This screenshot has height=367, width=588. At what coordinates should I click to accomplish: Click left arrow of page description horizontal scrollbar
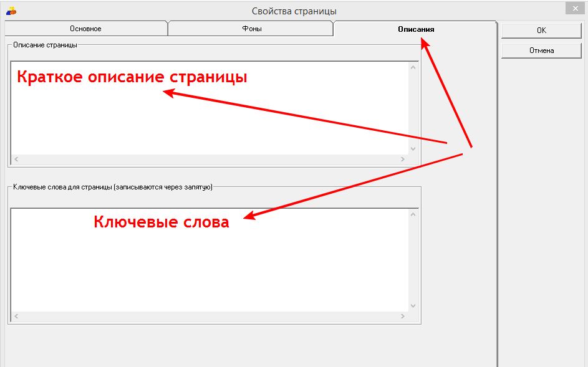coord(16,160)
